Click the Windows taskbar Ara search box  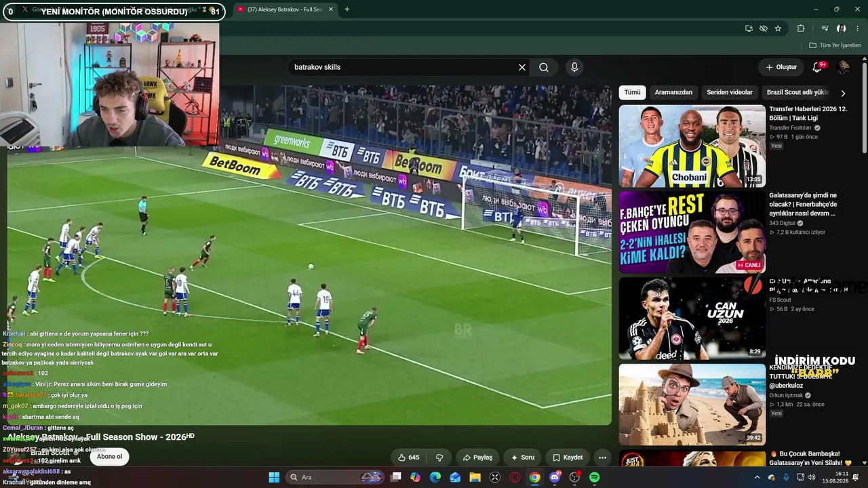tap(334, 477)
